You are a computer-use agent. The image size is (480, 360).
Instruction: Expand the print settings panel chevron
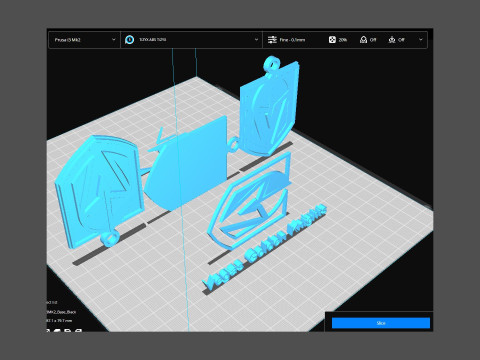click(x=421, y=39)
